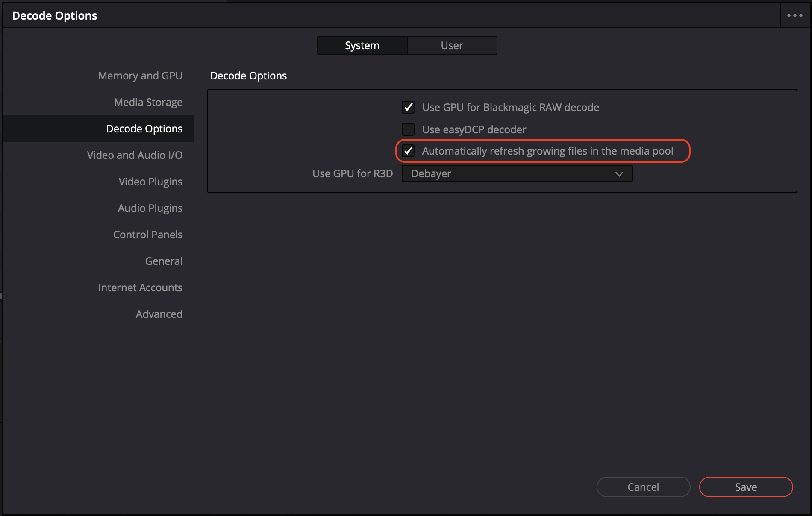Uncheck Use GPU for Blackmagic RAW decode
This screenshot has height=516, width=812.
408,107
